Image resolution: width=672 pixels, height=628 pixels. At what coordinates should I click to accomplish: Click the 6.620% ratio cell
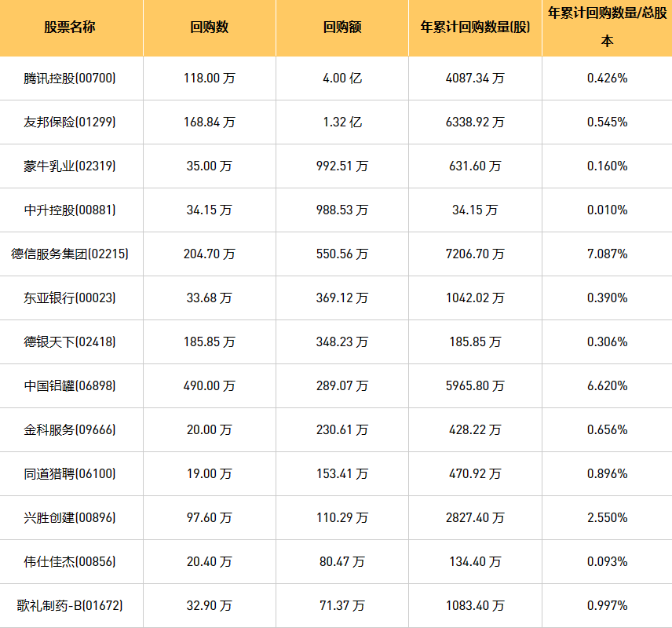[x=608, y=385]
